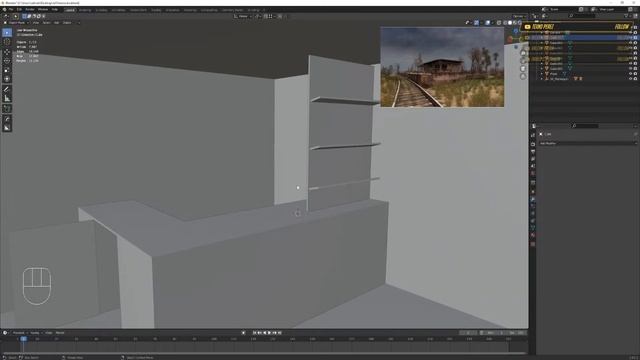Open the File menu
The image size is (640, 360).
coord(11,9)
